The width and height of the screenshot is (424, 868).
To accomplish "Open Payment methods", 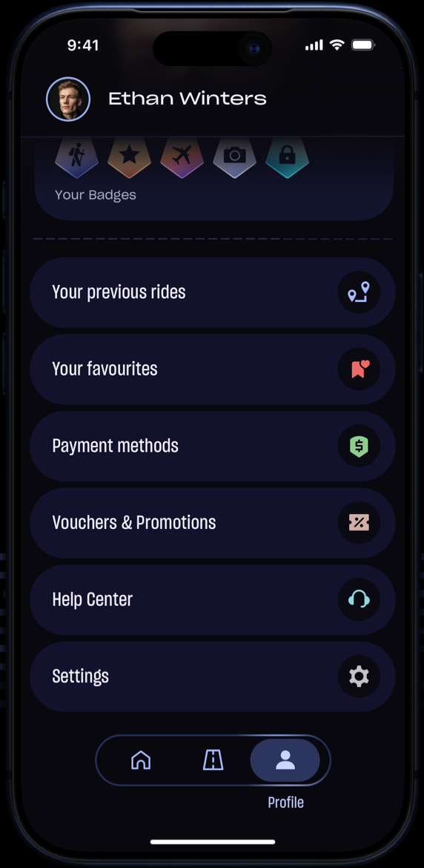I will point(213,446).
